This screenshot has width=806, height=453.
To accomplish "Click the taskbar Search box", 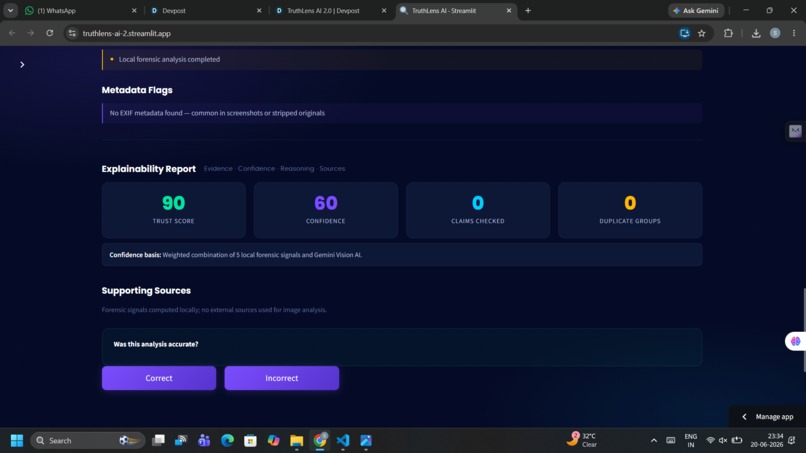I will pyautogui.click(x=87, y=441).
